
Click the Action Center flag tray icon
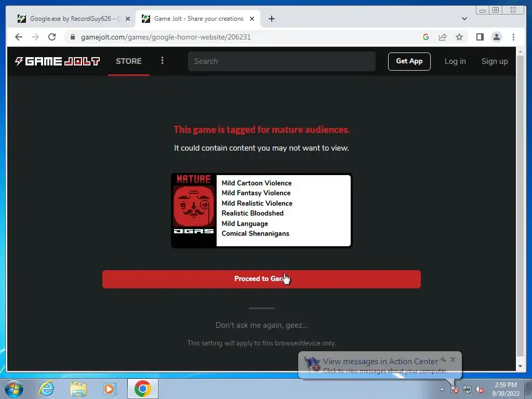coord(455,389)
